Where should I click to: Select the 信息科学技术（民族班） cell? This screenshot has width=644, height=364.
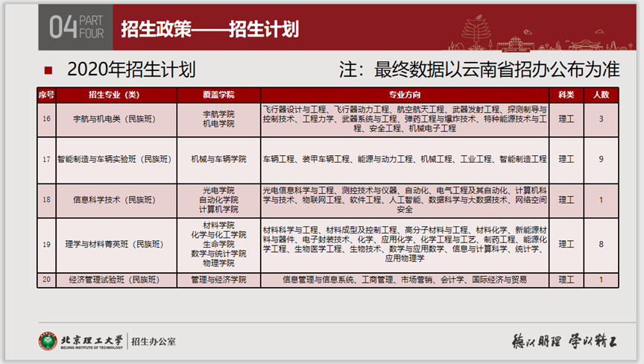tap(114, 199)
